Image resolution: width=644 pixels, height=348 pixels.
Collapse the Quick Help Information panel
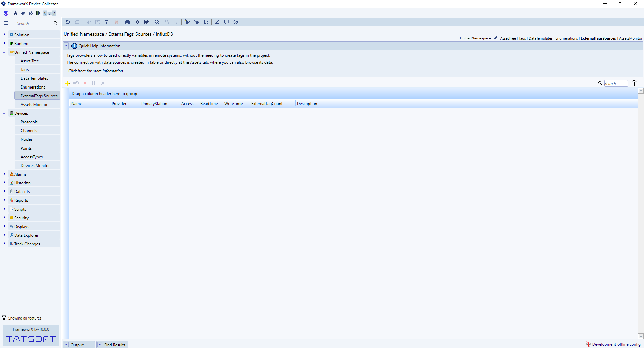click(x=66, y=46)
